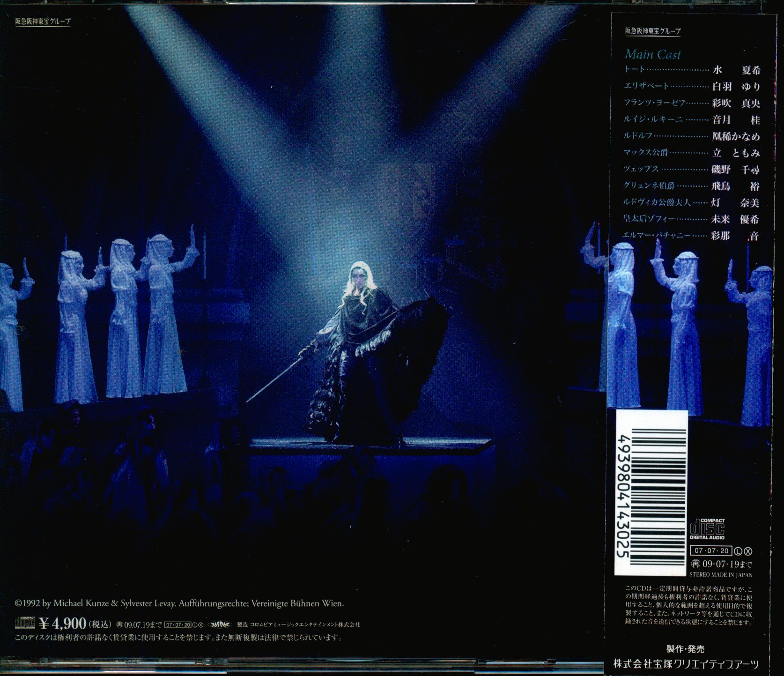Image resolution: width=784 pixels, height=676 pixels.
Task: Select the cast name 水 夏希
Action: pyautogui.click(x=736, y=70)
